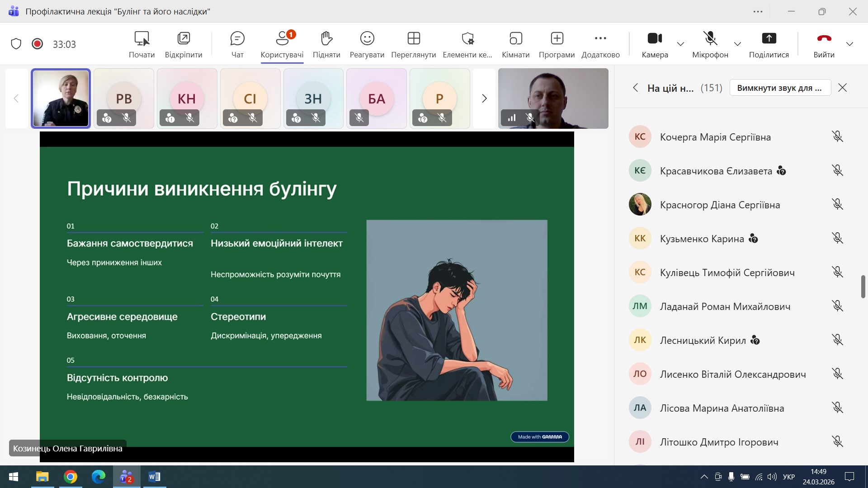Click the participant list scrollbar

[863, 286]
